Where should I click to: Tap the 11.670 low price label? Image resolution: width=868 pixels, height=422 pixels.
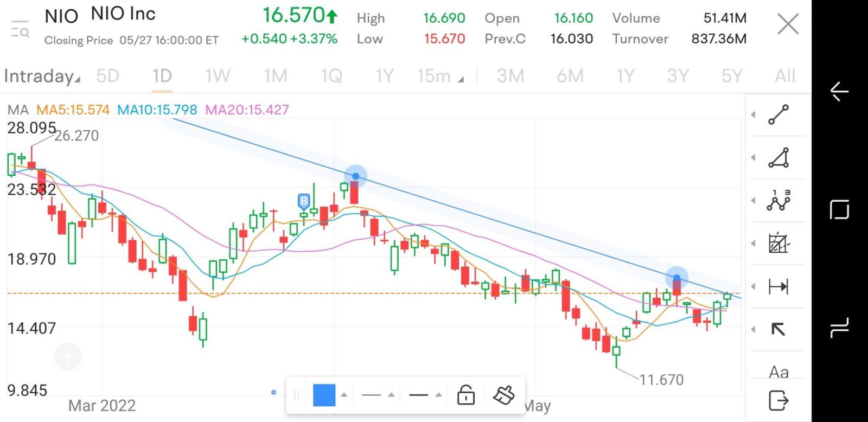pyautogui.click(x=661, y=380)
